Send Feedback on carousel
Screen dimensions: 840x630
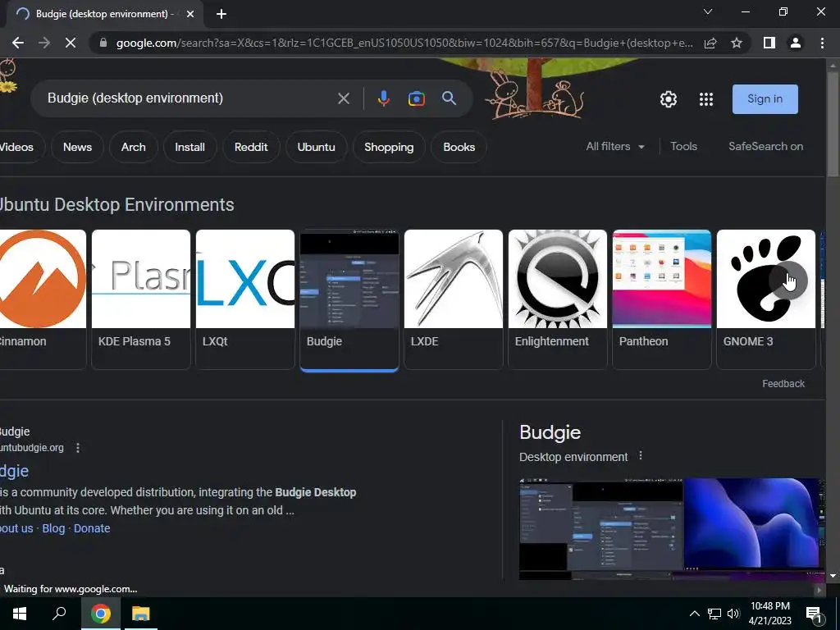pyautogui.click(x=783, y=384)
